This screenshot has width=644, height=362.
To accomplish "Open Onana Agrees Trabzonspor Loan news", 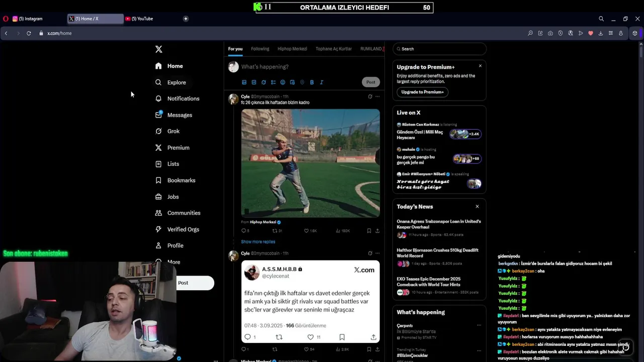I will pos(439,228).
